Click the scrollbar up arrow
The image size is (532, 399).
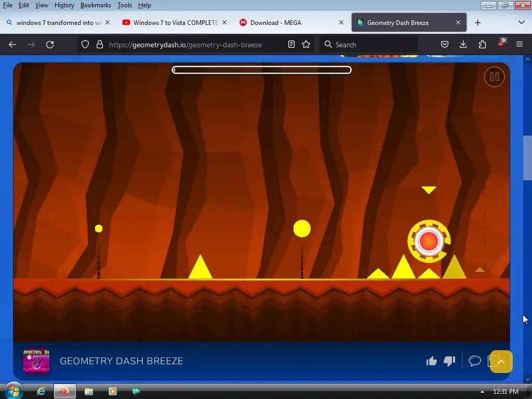[x=527, y=60]
